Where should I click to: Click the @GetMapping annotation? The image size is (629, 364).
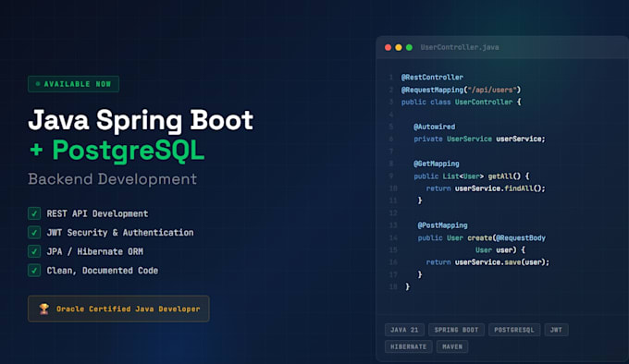tap(437, 164)
